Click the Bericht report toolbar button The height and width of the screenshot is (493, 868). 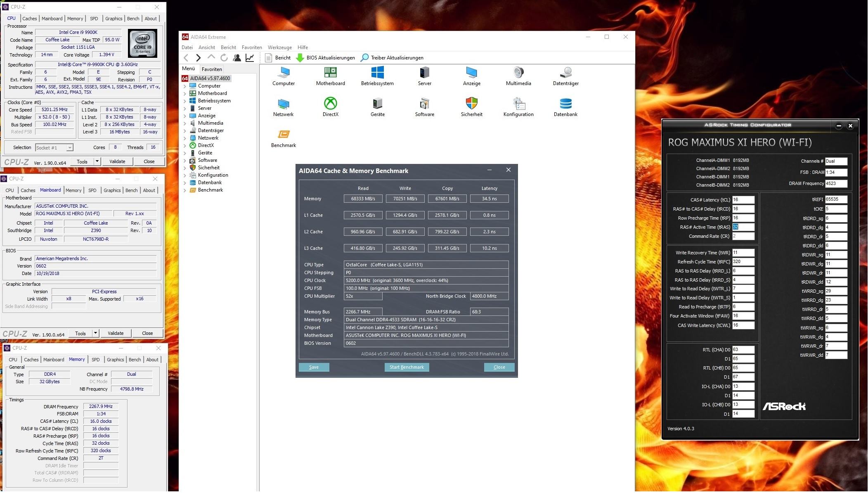click(278, 58)
